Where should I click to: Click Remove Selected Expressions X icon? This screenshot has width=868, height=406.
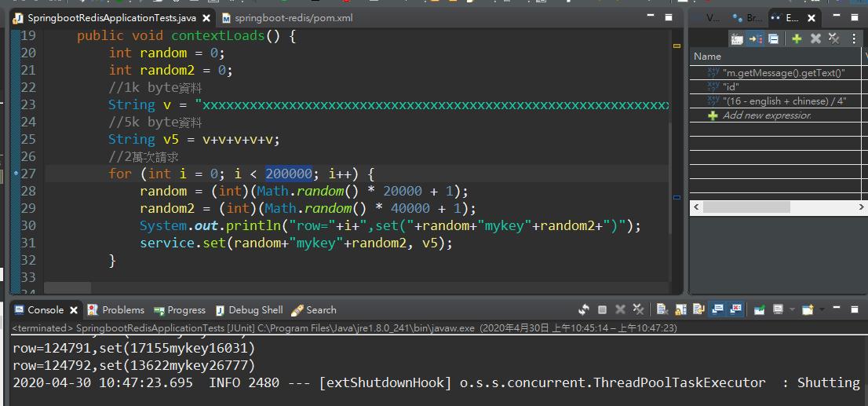coord(815,38)
